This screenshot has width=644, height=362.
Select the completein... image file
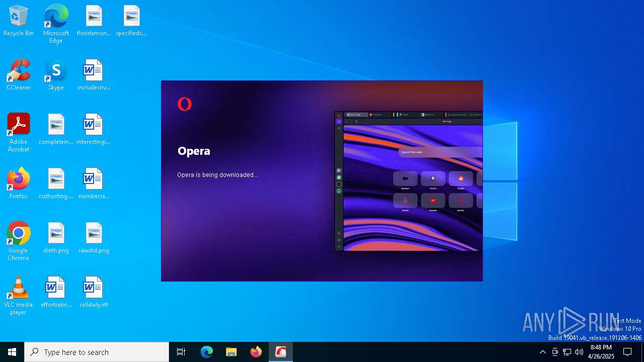pos(56,130)
